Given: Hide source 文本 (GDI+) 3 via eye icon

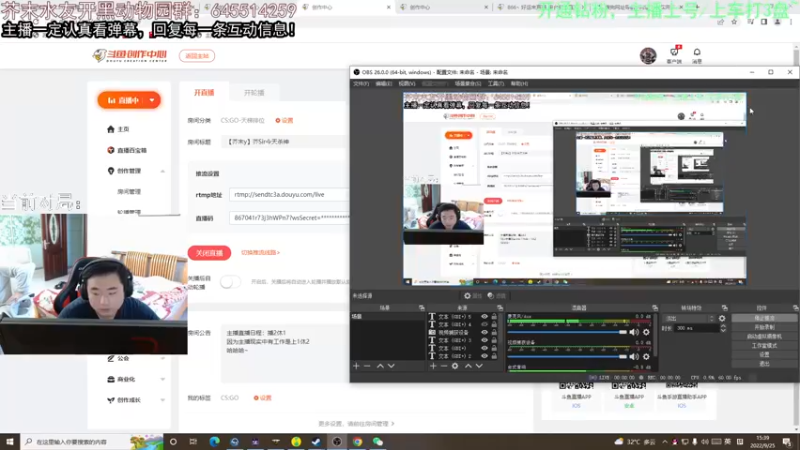Looking at the screenshot, I should coord(484,340).
